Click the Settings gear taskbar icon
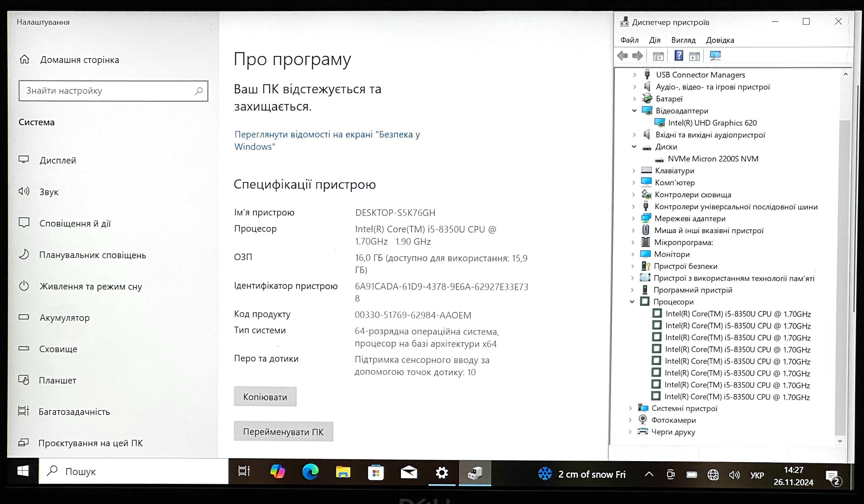Image resolution: width=864 pixels, height=504 pixels. point(442,473)
